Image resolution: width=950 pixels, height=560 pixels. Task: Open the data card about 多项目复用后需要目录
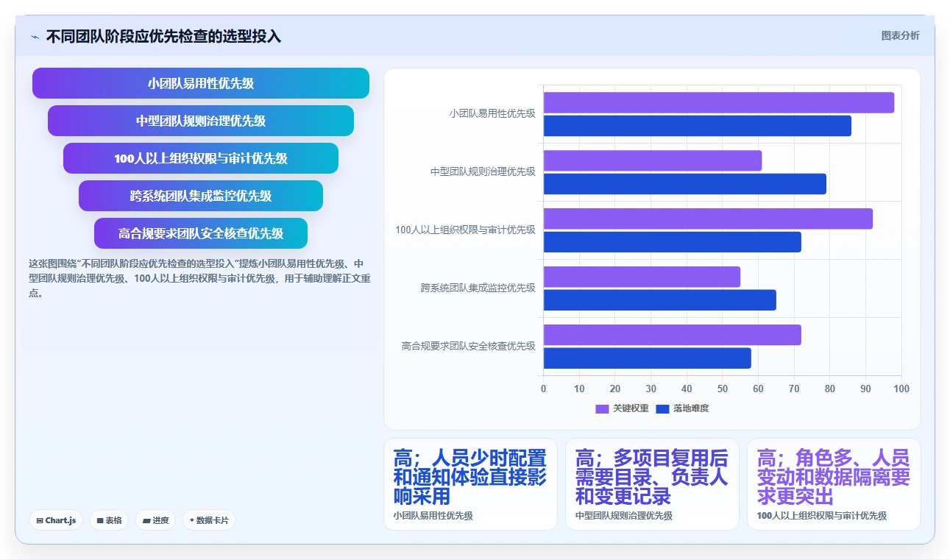tap(652, 484)
